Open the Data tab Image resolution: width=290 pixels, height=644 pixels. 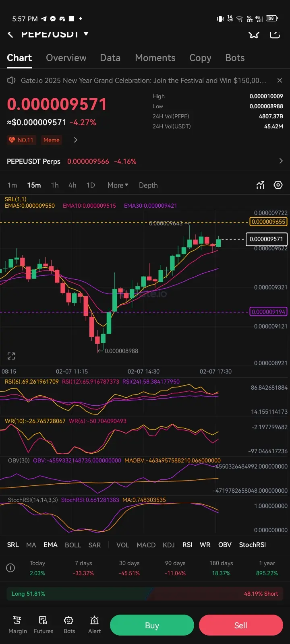[x=110, y=58]
